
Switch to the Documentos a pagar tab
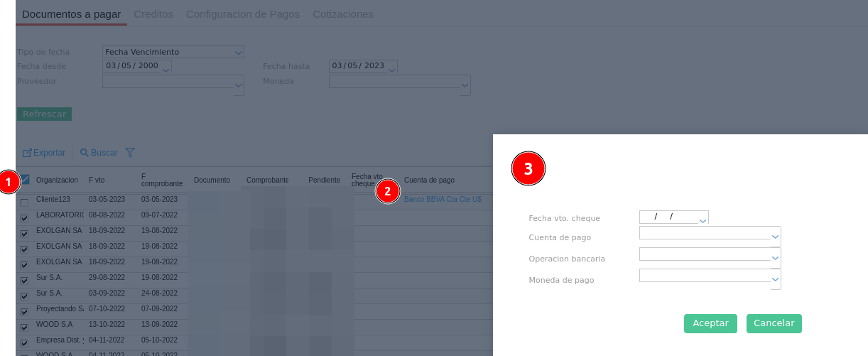click(x=71, y=14)
